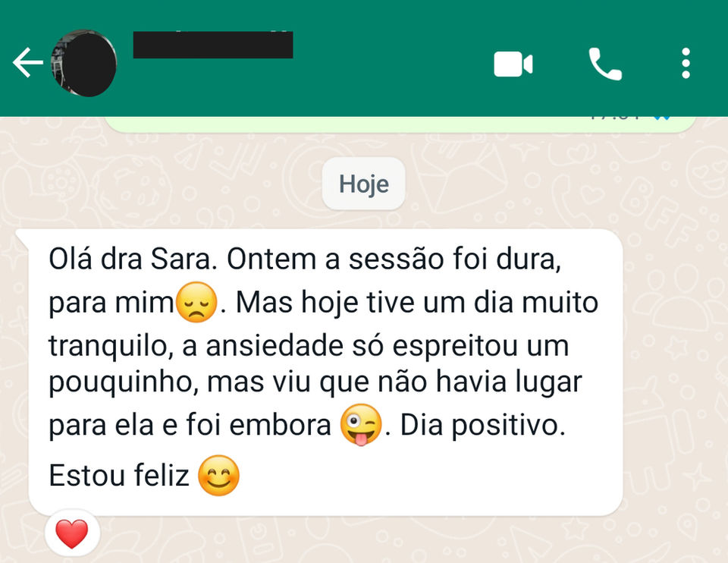
Task: Click the smiling emoji after "Estou feliz"
Action: [218, 475]
